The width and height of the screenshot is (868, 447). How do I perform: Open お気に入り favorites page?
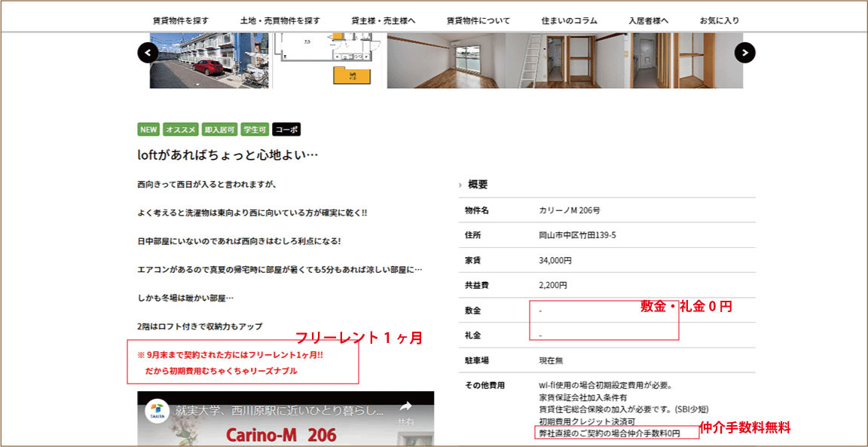click(x=719, y=20)
